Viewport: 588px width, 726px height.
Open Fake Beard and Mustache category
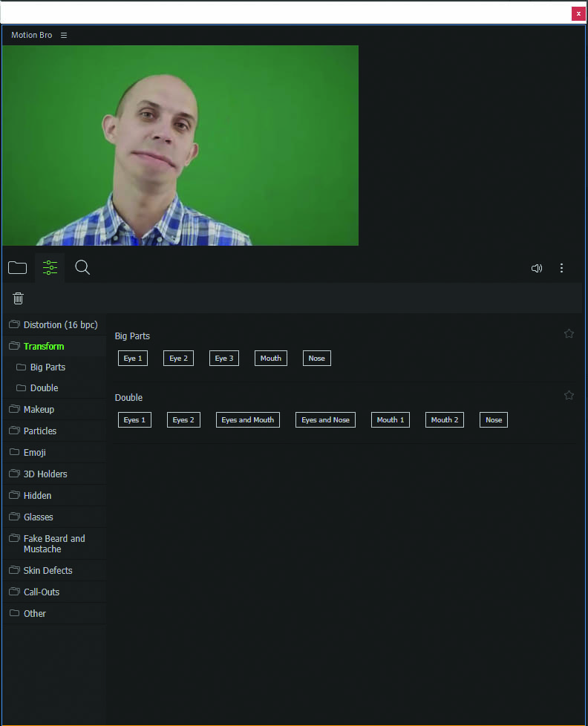coord(54,543)
